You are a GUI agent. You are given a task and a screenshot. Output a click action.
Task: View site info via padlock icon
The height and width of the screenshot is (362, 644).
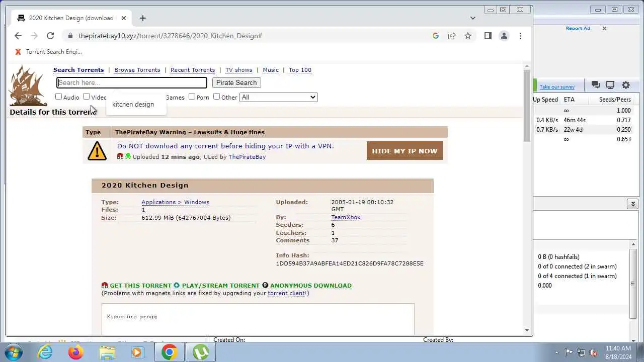pos(70,36)
